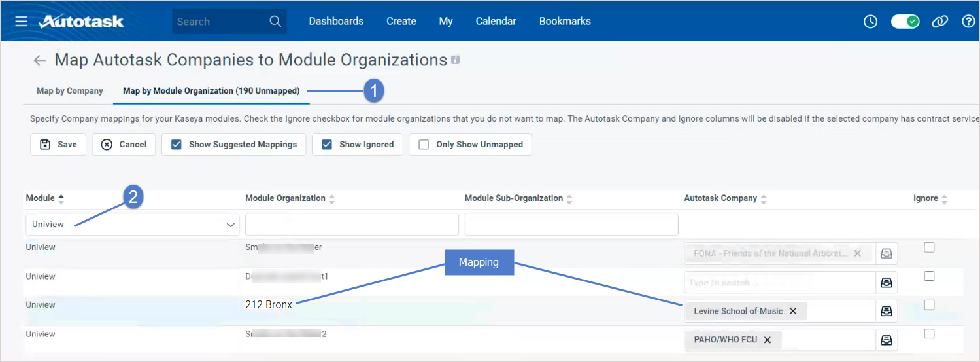980x362 pixels.
Task: Click Uniview in the 212 Bronx row
Action: (41, 305)
